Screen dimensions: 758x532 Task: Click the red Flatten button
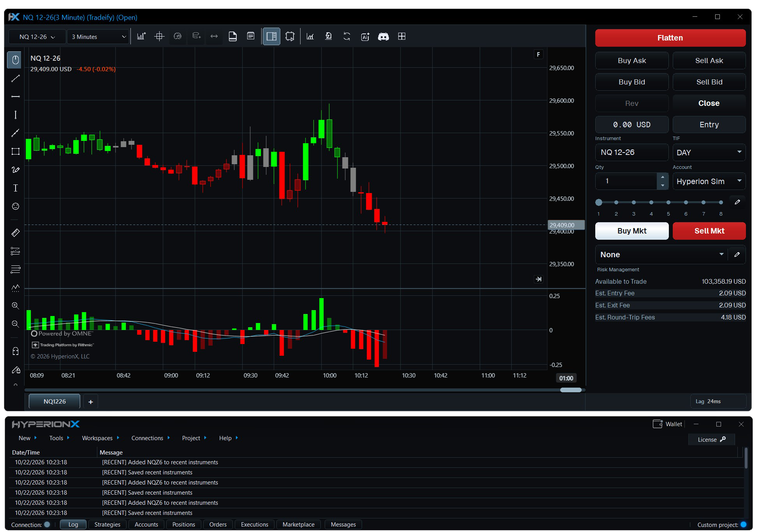(x=670, y=38)
